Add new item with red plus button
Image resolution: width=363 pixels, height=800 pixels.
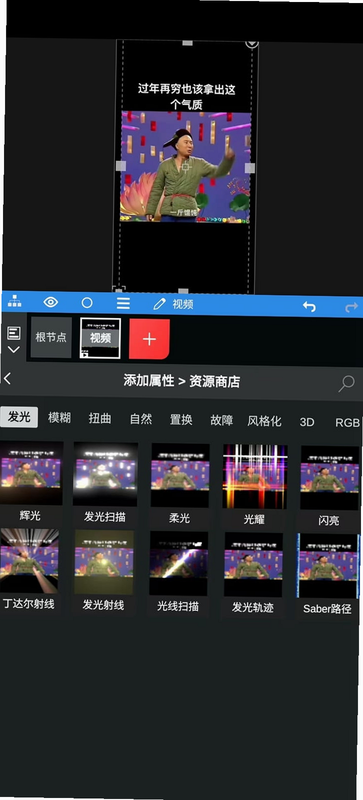149,339
